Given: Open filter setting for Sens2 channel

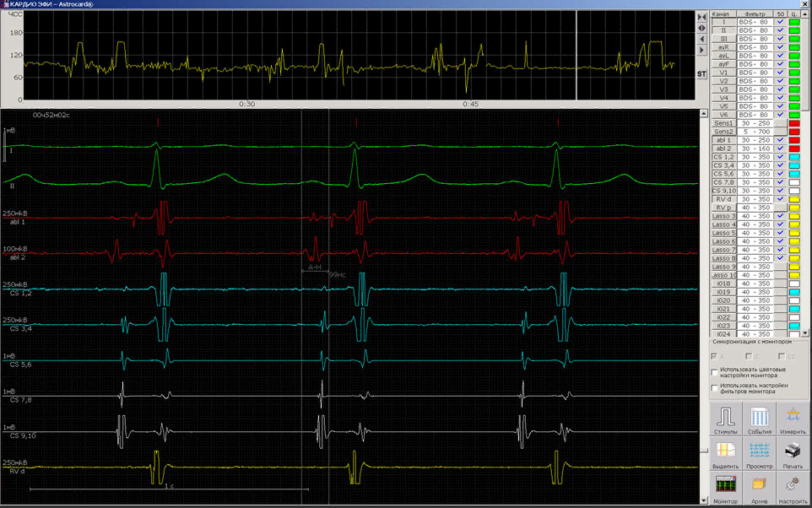Looking at the screenshot, I should tap(754, 132).
